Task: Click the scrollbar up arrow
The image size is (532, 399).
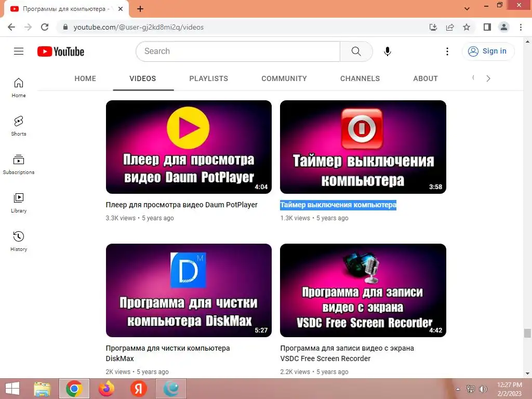Action: click(x=527, y=42)
